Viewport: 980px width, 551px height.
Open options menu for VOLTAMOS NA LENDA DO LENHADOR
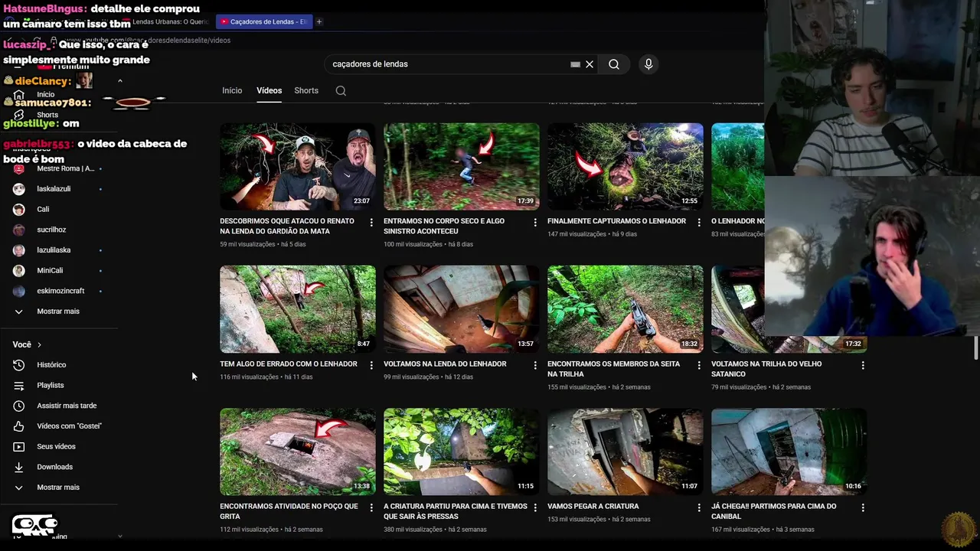click(x=535, y=365)
